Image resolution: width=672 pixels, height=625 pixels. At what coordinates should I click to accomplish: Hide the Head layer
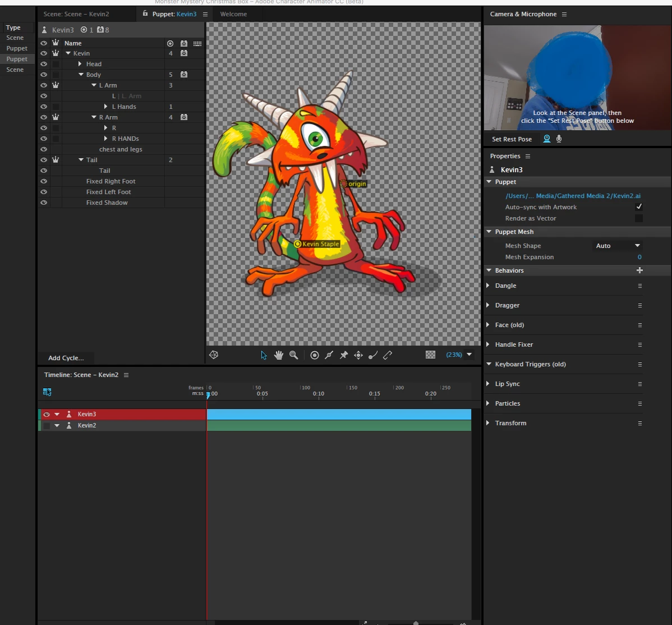click(44, 64)
